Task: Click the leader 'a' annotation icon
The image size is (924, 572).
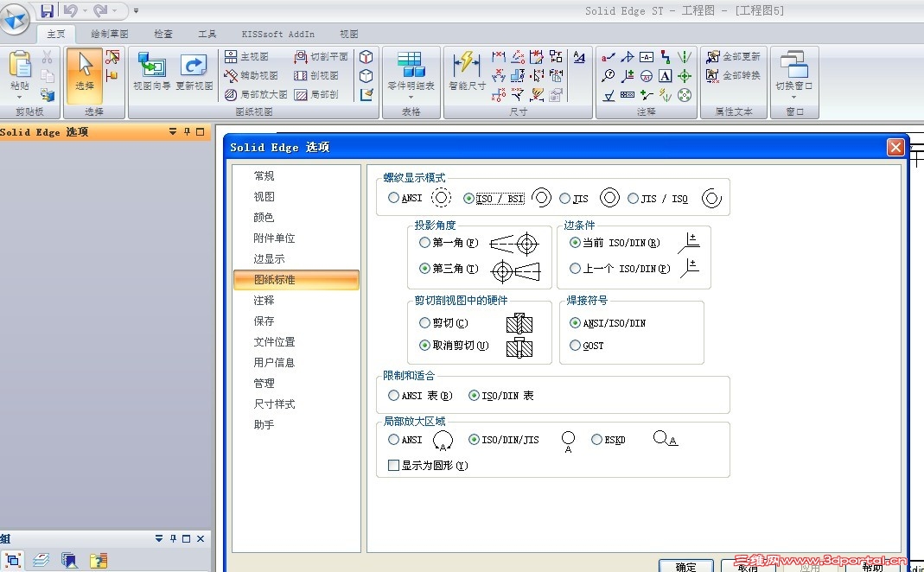Action: [609, 57]
